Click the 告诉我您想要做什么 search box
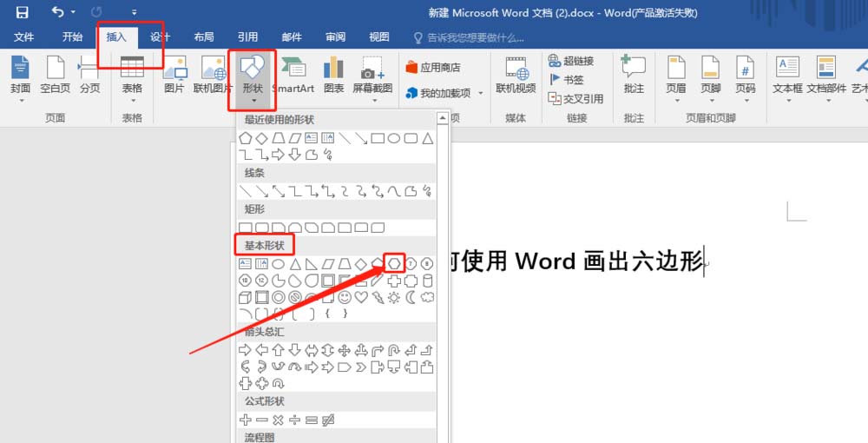Image resolution: width=868 pixels, height=443 pixels. (x=476, y=37)
